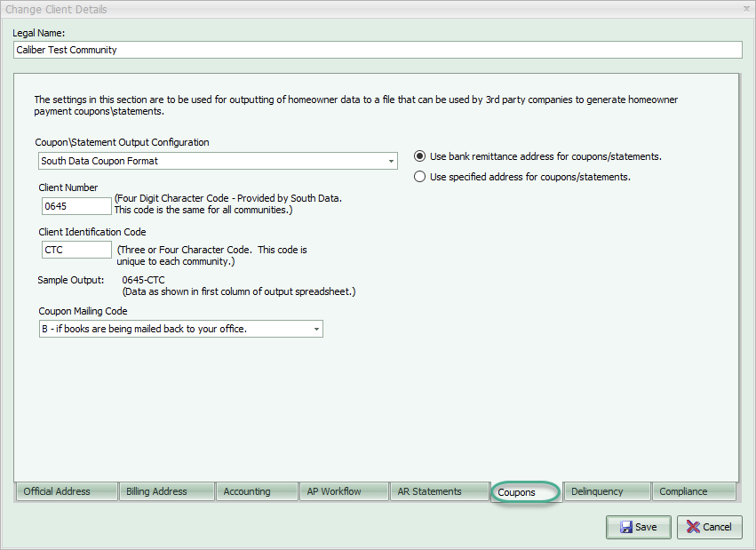Screen dimensions: 756x550
Task: Click the Legal Name text field
Action: click(x=378, y=50)
